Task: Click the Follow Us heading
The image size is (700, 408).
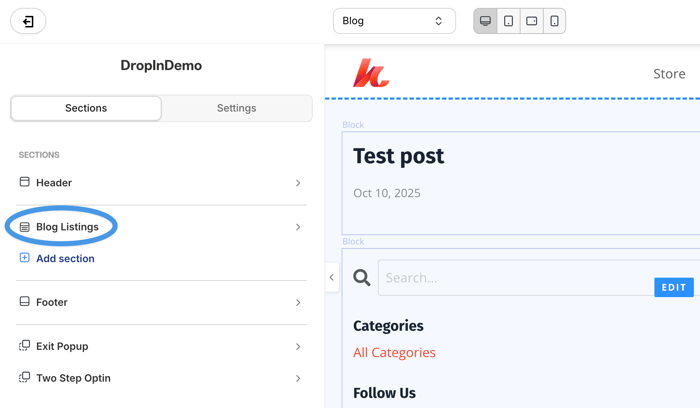Action: tap(384, 393)
